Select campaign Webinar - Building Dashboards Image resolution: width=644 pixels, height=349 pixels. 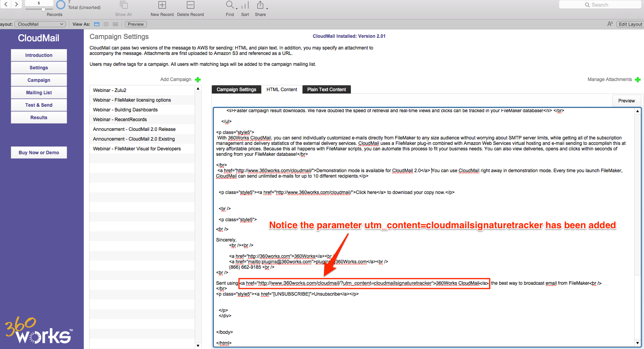click(x=142, y=110)
